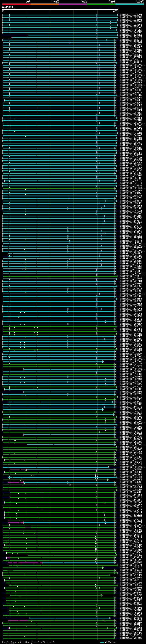Select label UniRef100_A8Q263
This screenshot has width=146, height=644.
click(x=131, y=563)
